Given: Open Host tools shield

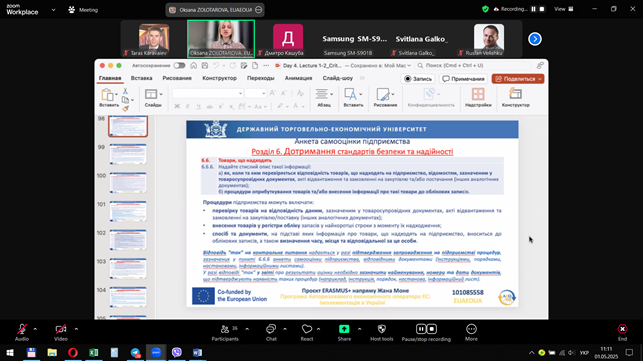Looking at the screenshot, I should pyautogui.click(x=382, y=332).
